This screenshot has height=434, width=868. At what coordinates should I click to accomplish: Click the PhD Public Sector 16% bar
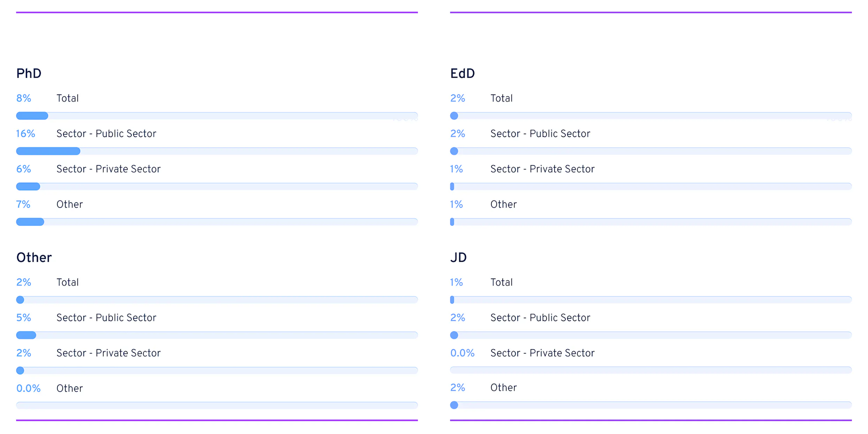(217, 151)
